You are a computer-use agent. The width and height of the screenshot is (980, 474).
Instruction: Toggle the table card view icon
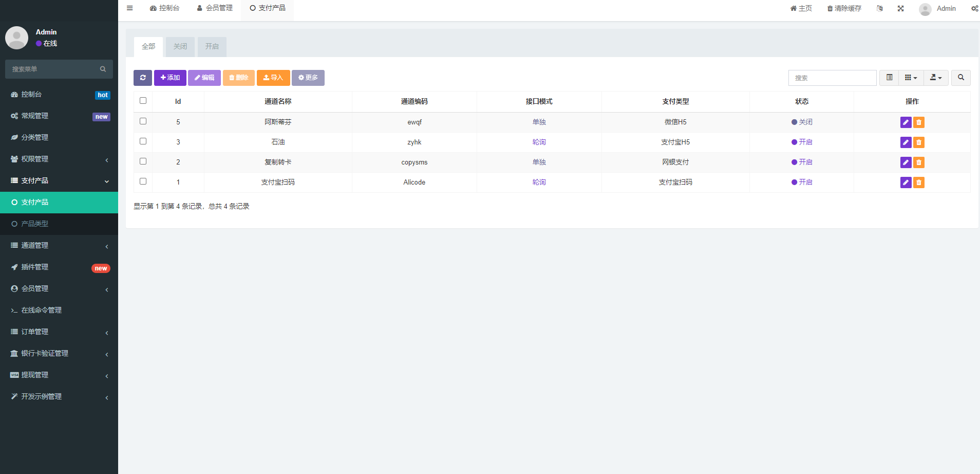890,78
